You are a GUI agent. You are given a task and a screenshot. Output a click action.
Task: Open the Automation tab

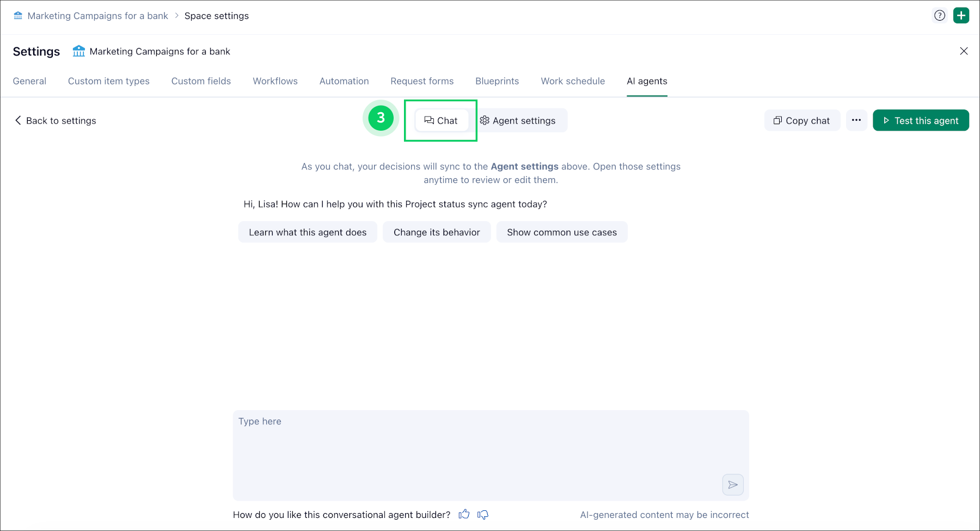click(344, 81)
